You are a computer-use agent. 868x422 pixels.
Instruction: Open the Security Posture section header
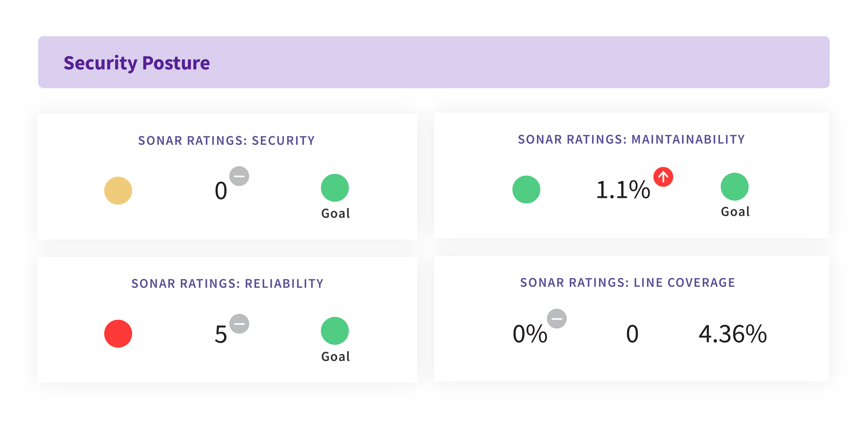(x=137, y=63)
